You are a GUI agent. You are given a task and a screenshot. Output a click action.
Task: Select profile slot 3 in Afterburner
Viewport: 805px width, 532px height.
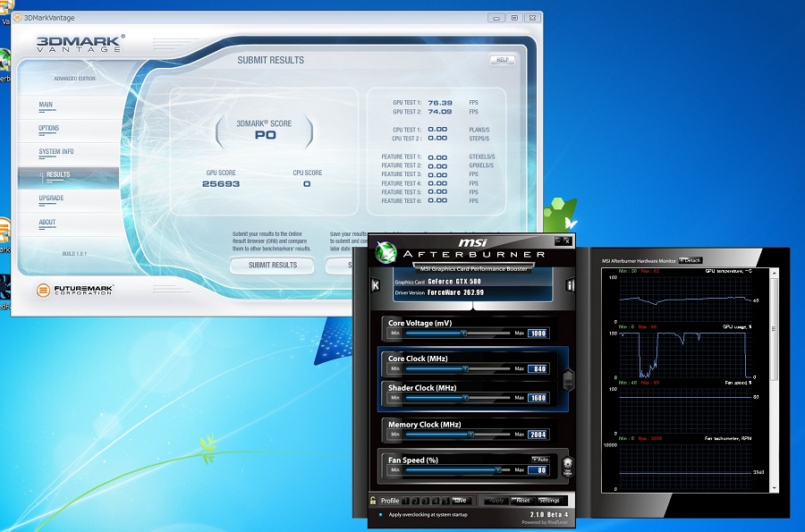click(426, 501)
